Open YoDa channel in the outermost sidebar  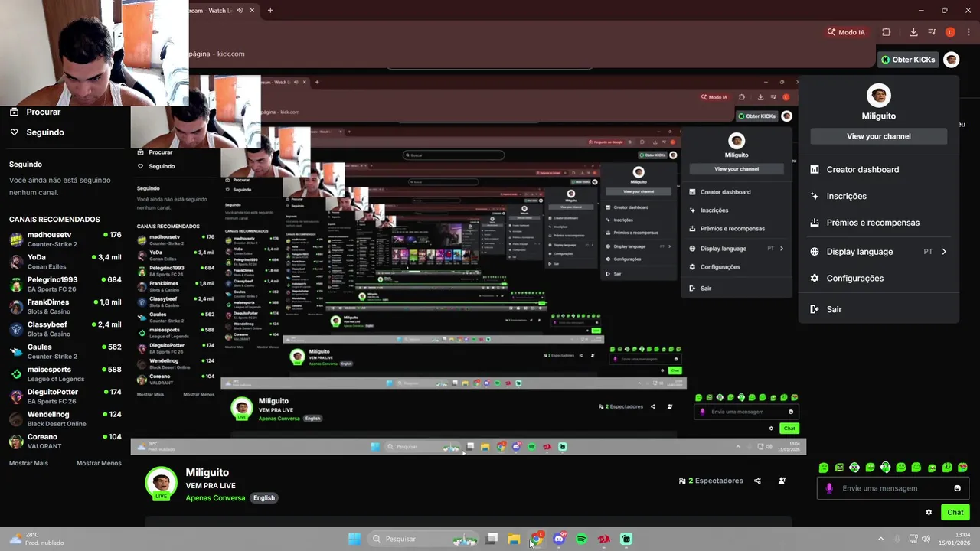pos(65,262)
